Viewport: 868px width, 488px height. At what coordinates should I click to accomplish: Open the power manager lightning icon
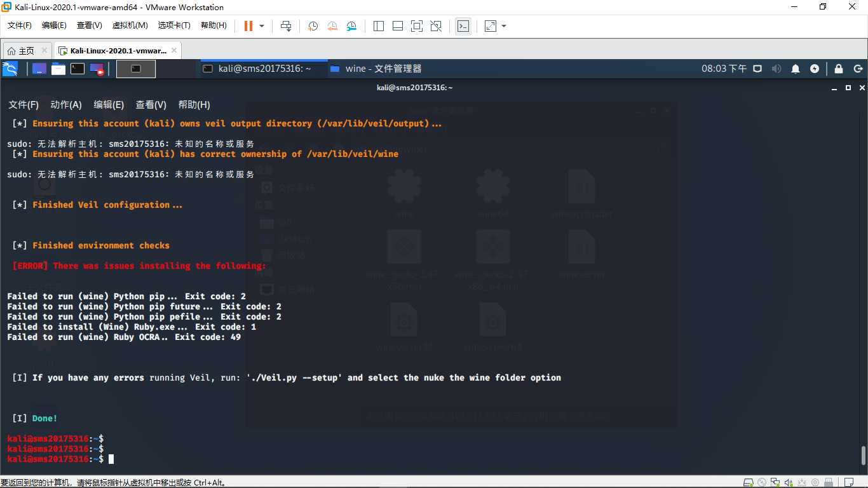[815, 69]
